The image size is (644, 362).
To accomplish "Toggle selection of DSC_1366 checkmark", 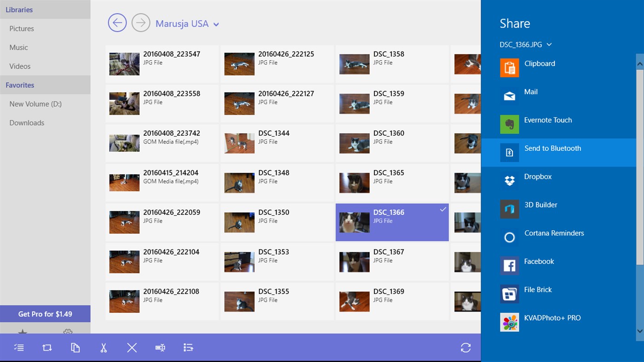I will tap(443, 209).
